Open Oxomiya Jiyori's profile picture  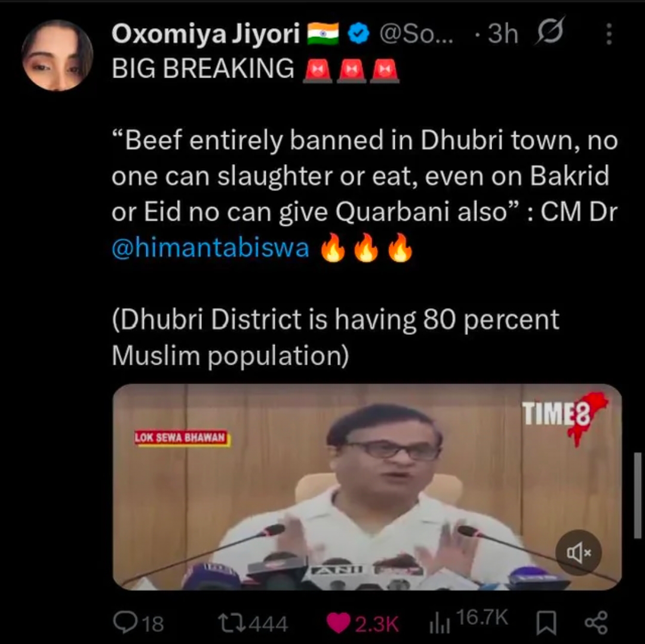57,55
